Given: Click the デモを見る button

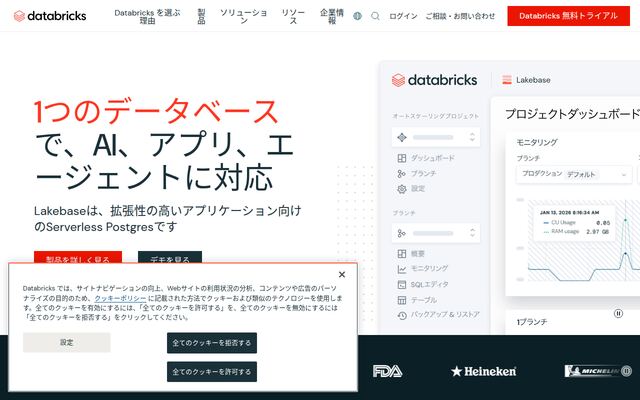Looking at the screenshot, I should pyautogui.click(x=170, y=258).
